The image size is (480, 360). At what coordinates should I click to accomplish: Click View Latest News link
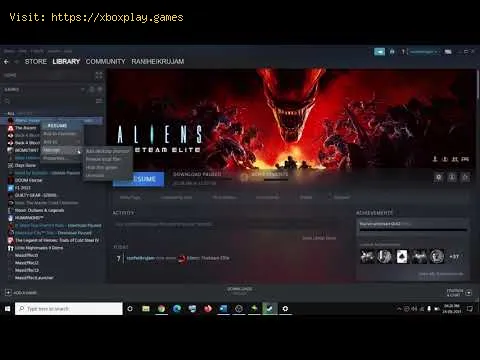pyautogui.click(x=319, y=238)
